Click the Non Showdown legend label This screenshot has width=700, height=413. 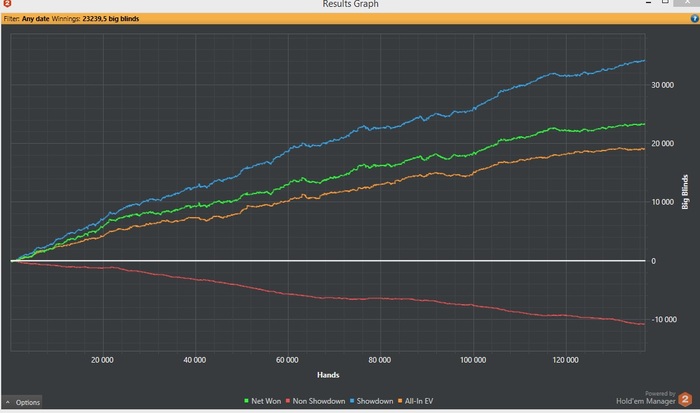pos(319,401)
